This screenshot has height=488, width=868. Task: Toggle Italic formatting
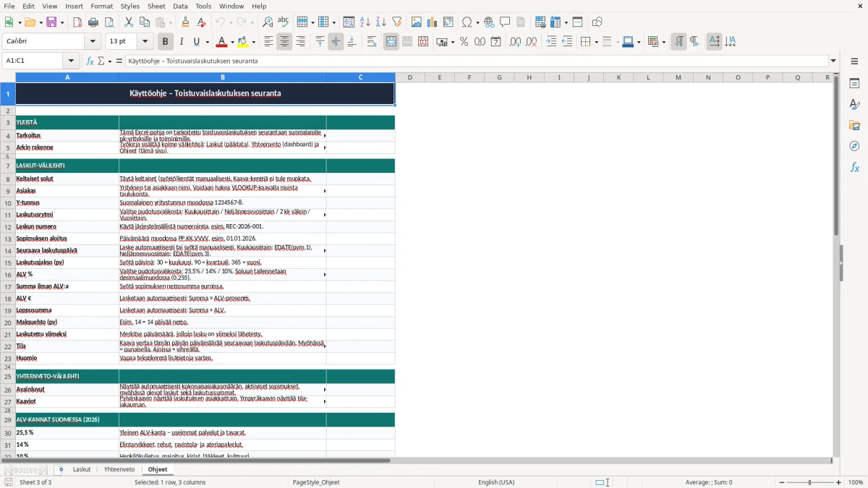tap(182, 42)
